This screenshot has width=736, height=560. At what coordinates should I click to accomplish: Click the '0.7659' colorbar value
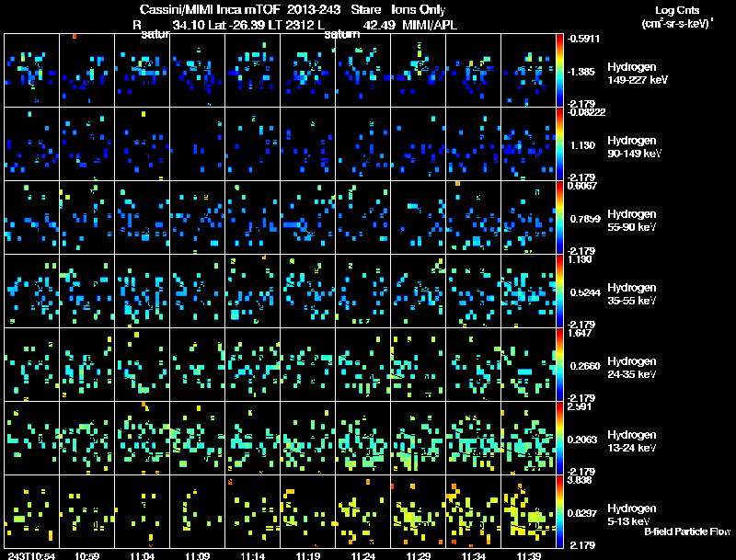tap(585, 219)
